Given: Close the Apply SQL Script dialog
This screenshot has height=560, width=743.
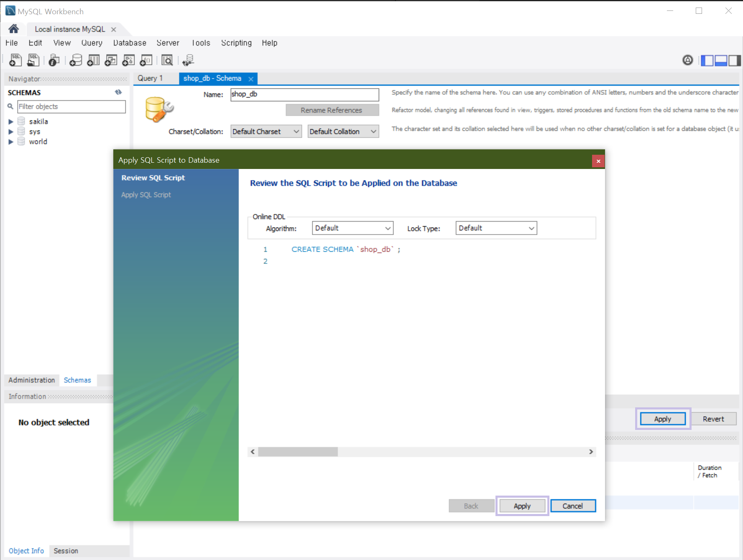Looking at the screenshot, I should [598, 161].
